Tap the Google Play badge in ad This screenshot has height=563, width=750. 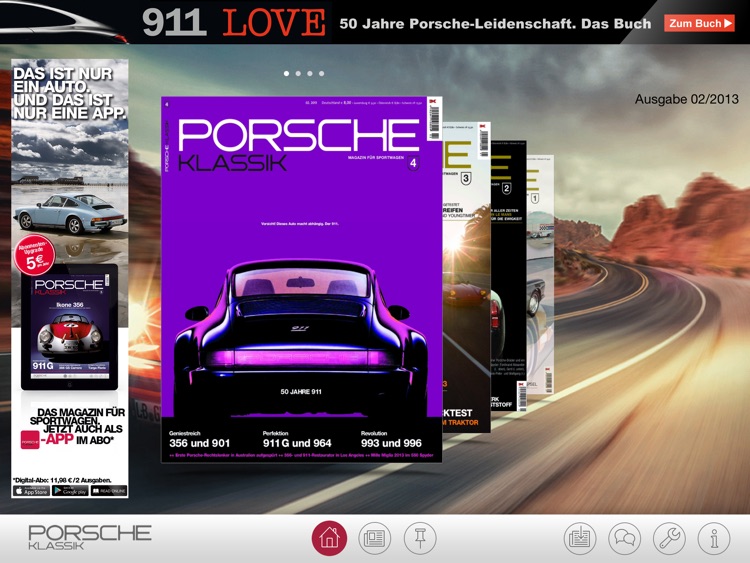70,491
